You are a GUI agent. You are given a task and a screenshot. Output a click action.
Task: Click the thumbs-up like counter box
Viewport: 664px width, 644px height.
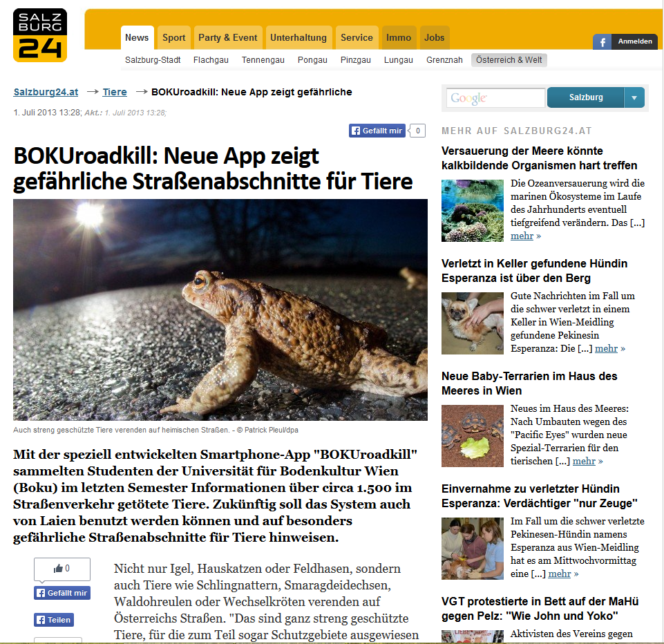pos(61,569)
